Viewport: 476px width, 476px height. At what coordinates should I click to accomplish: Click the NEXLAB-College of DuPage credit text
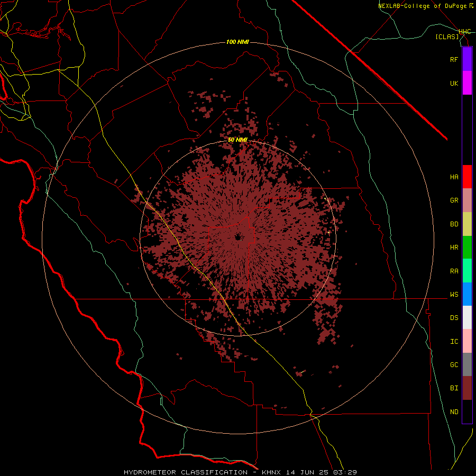click(422, 6)
